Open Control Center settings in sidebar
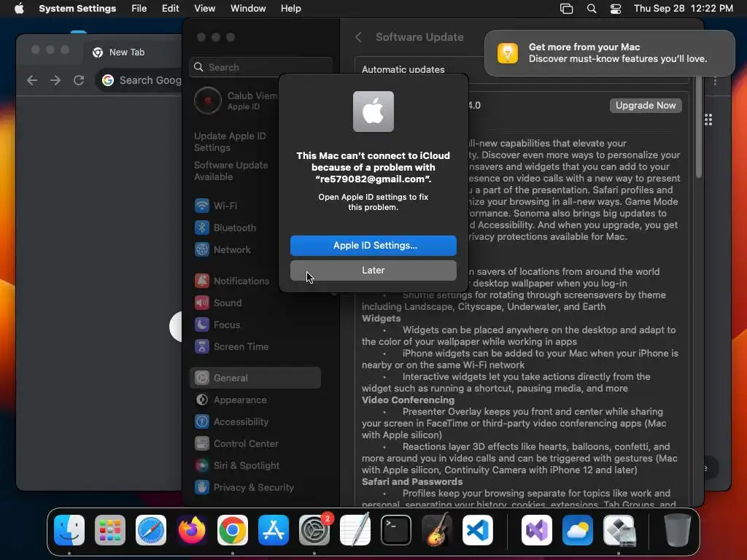 point(255,444)
